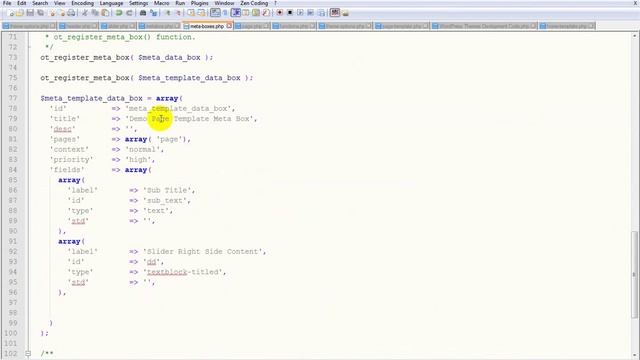Toggle synchronized horizontal scrolling
Viewport: 640px width, 360px height.
(202, 13)
